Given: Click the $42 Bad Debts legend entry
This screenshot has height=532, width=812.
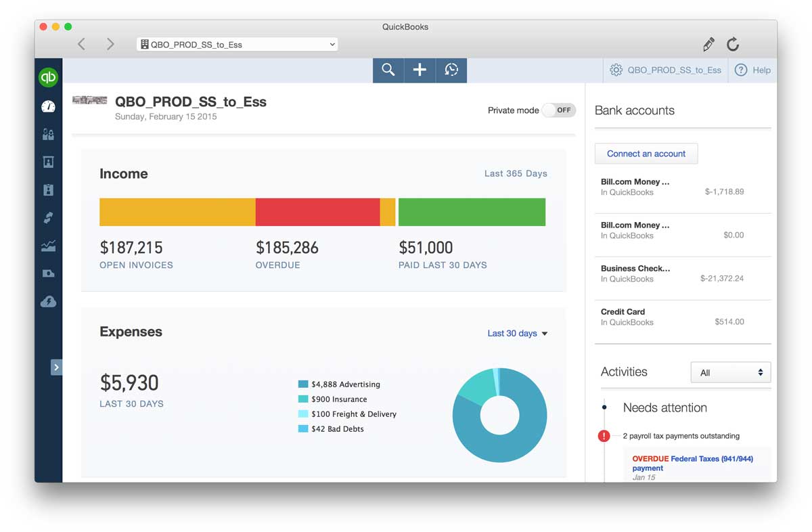Looking at the screenshot, I should [x=331, y=429].
